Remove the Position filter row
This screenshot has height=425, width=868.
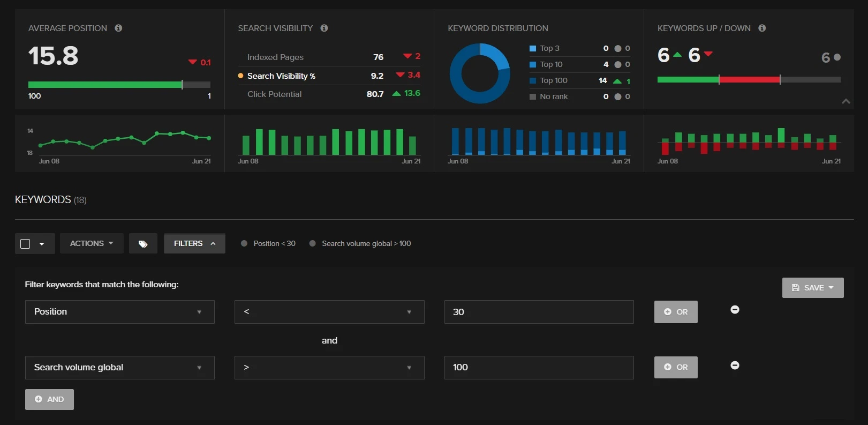(x=735, y=310)
